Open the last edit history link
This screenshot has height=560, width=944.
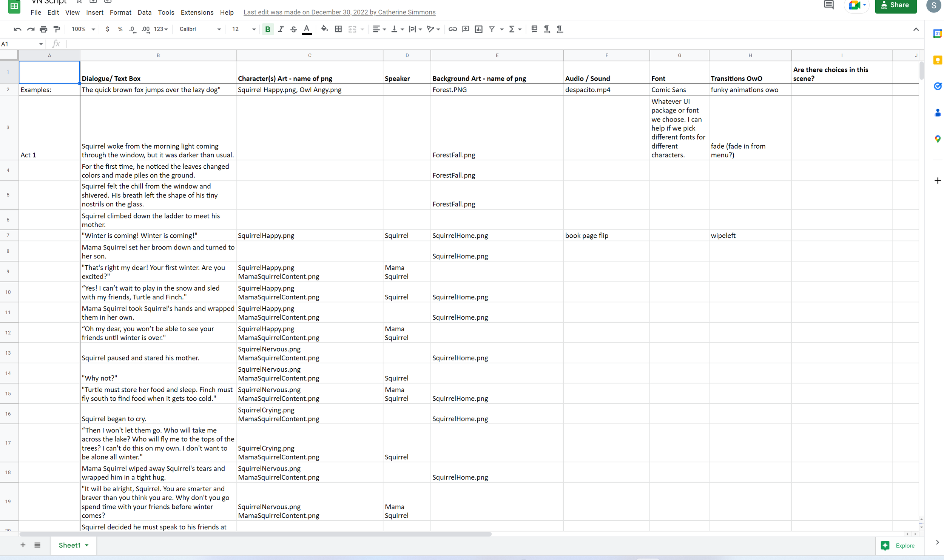coord(339,12)
